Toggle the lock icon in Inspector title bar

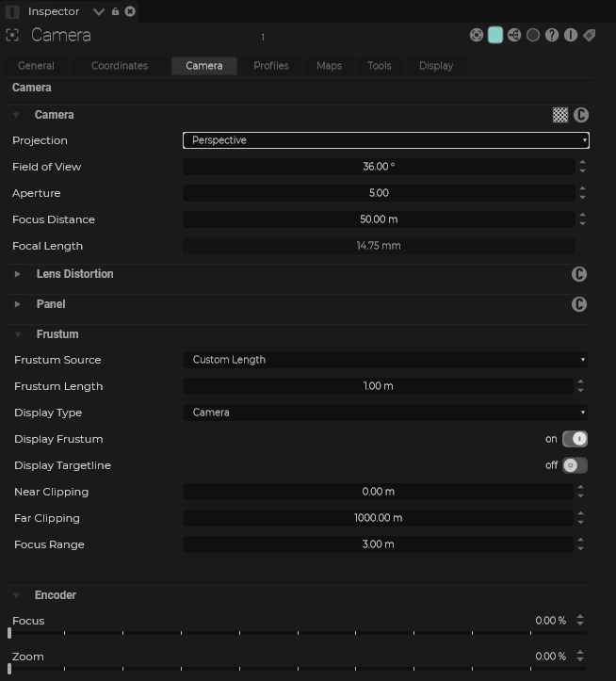[116, 11]
